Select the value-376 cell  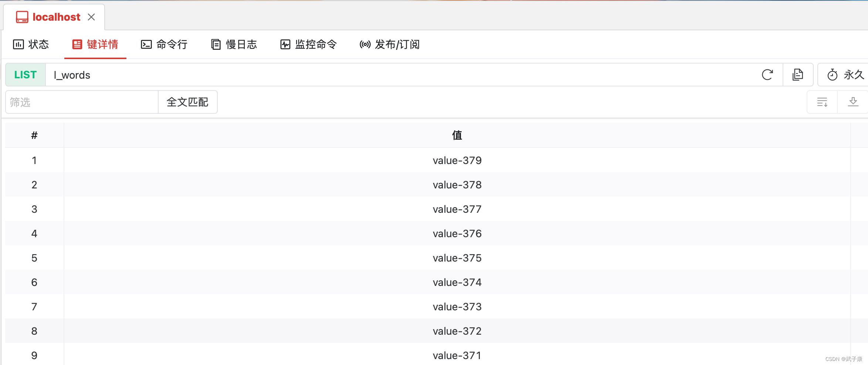pyautogui.click(x=457, y=233)
